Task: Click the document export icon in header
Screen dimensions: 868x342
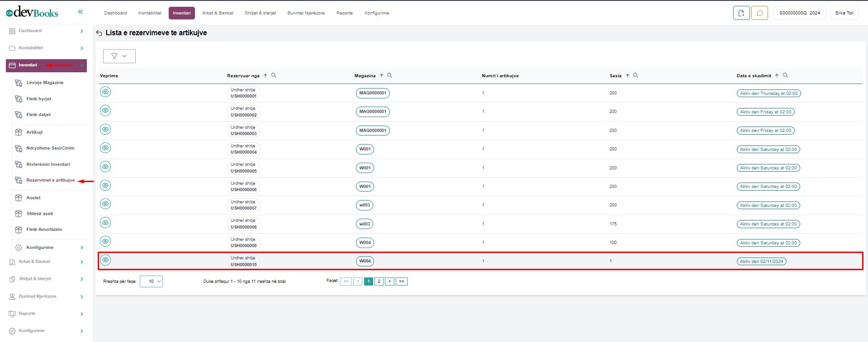Action: (741, 13)
